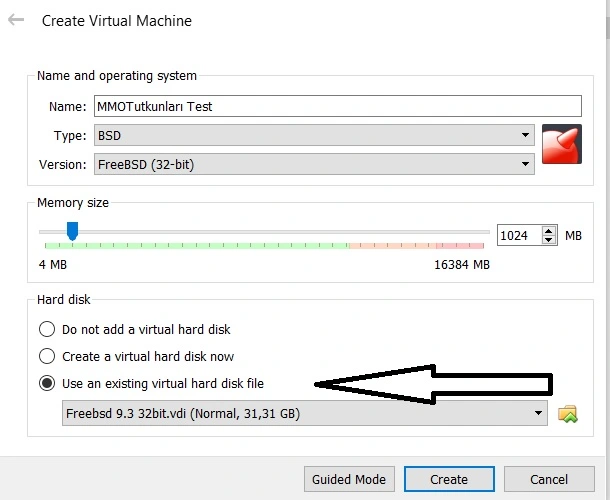This screenshot has height=500, width=610.
Task: Click the memory value box showing 1024
Action: (518, 235)
